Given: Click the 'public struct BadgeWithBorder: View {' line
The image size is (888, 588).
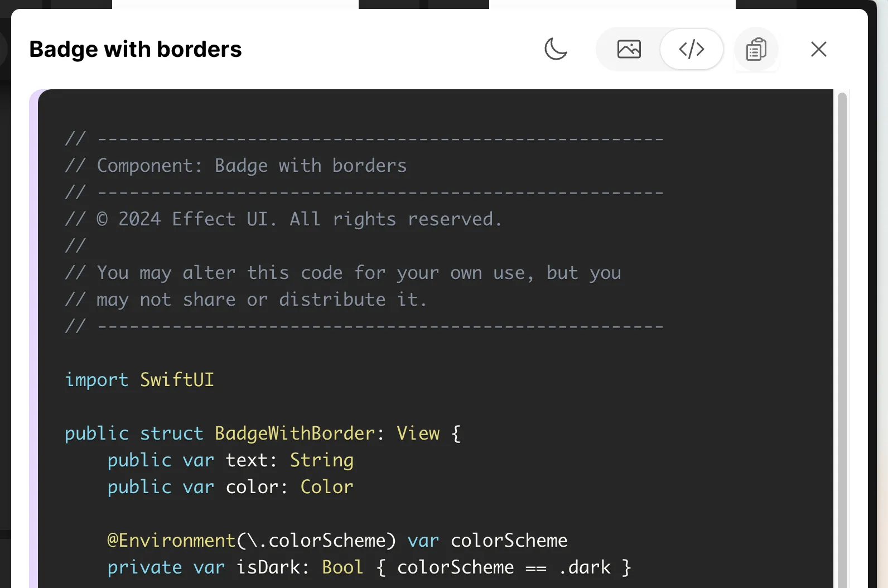Looking at the screenshot, I should click(x=263, y=433).
